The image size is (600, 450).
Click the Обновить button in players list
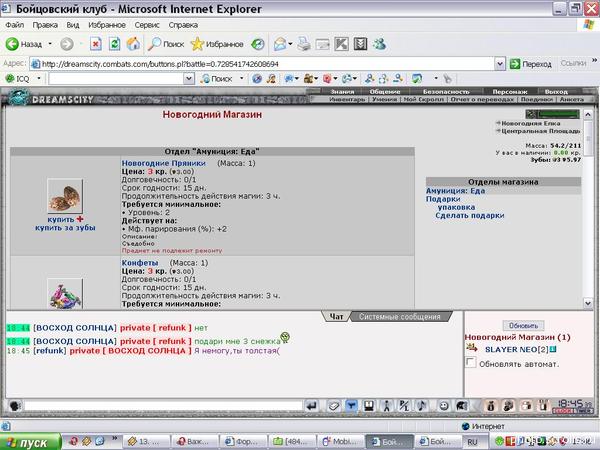click(523, 326)
